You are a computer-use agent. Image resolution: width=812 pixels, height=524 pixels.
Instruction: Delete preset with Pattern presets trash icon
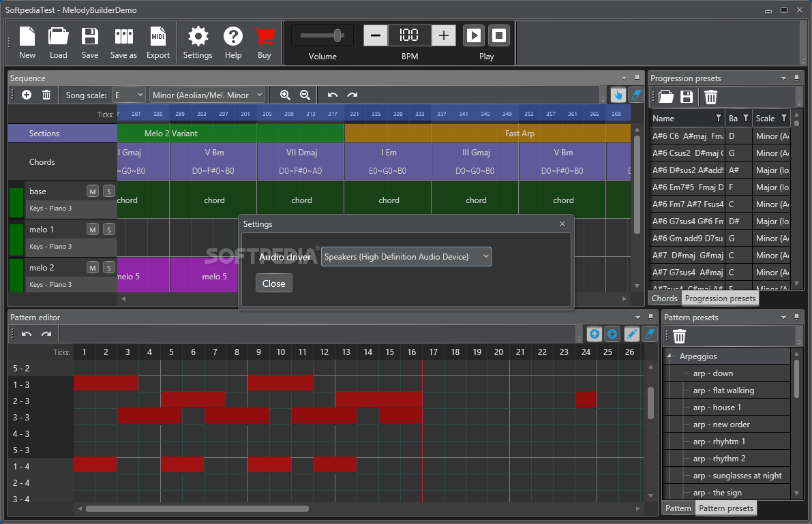(679, 336)
